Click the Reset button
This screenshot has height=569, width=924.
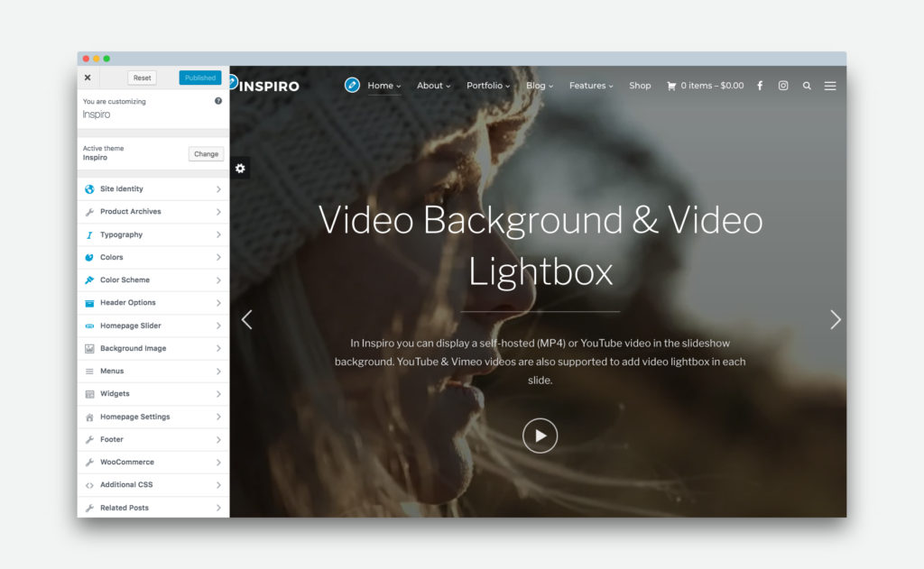click(142, 78)
